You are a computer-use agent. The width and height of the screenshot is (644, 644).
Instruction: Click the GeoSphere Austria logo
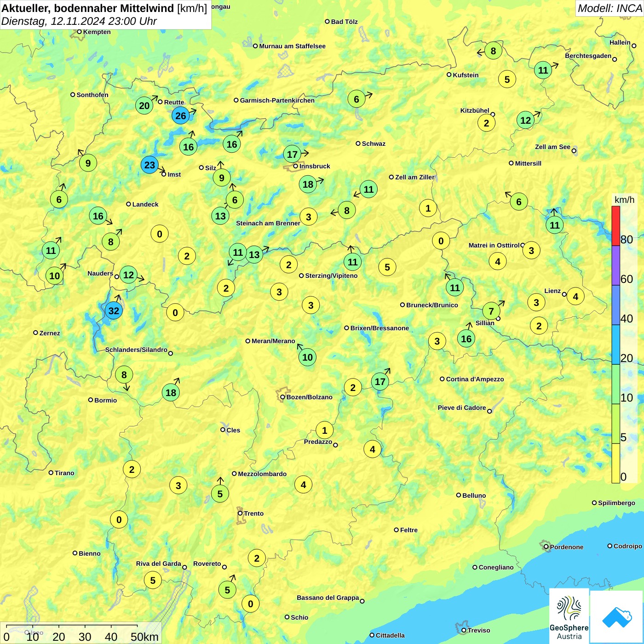coord(569,616)
